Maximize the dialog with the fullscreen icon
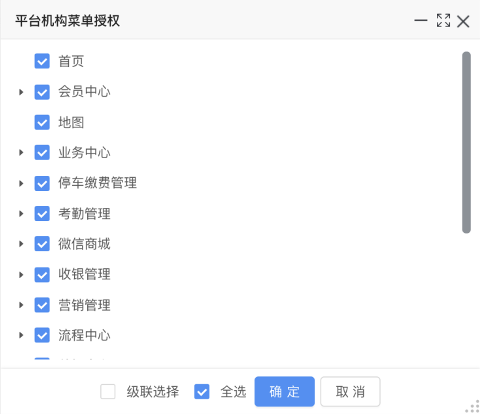Image resolution: width=480 pixels, height=414 pixels. pyautogui.click(x=443, y=21)
